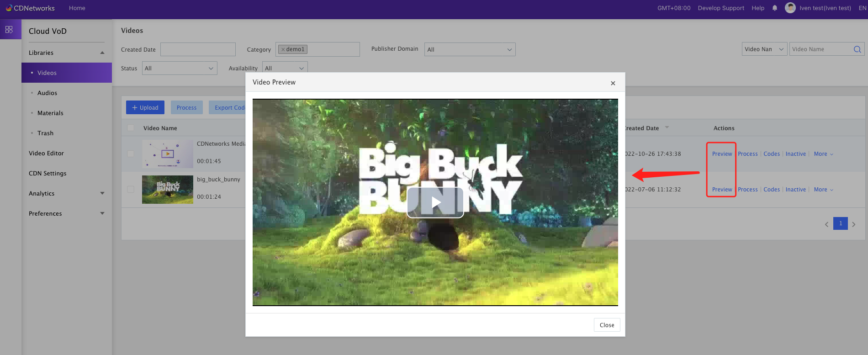Open CDNetworks Media video thumbnail
Image resolution: width=868 pixels, height=355 pixels.
168,154
